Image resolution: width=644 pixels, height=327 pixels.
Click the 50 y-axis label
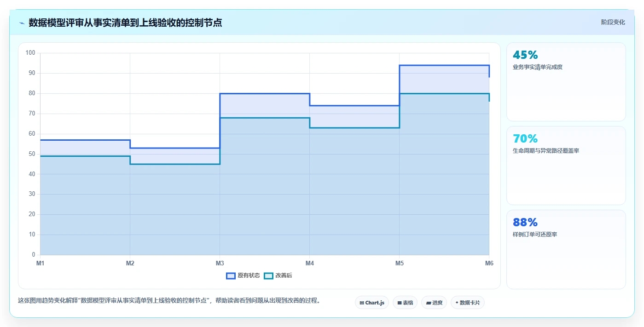(x=32, y=154)
